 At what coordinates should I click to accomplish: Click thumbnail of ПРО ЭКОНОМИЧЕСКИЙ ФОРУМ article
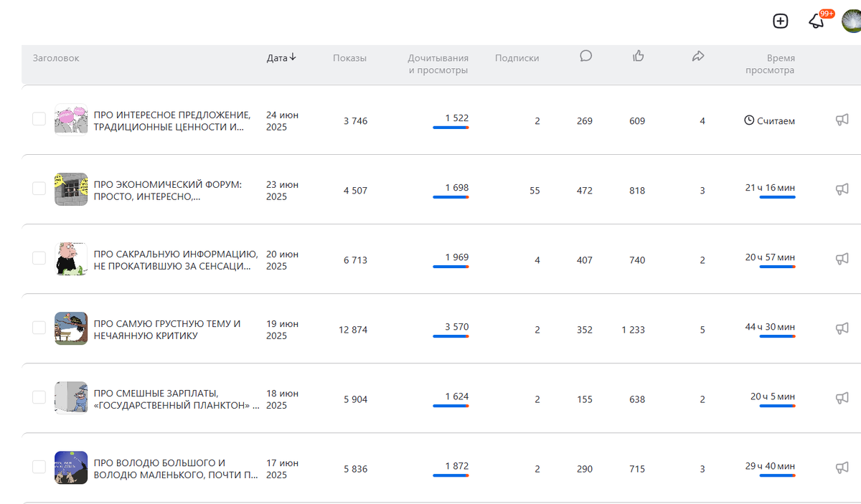point(71,189)
